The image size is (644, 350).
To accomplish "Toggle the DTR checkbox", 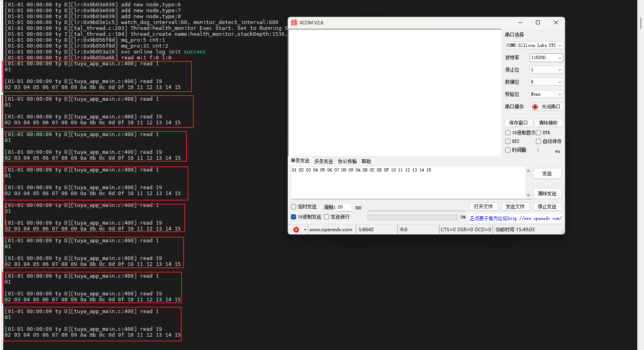I will [539, 133].
